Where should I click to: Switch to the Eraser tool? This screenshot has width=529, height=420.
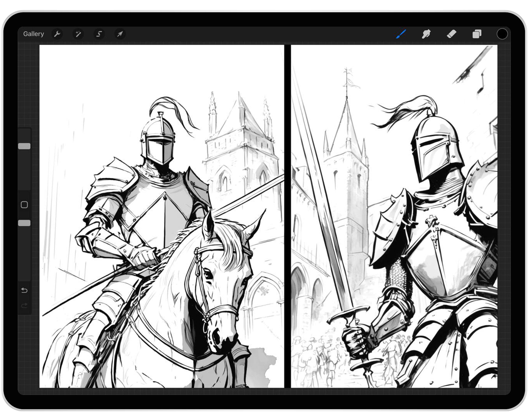[452, 34]
